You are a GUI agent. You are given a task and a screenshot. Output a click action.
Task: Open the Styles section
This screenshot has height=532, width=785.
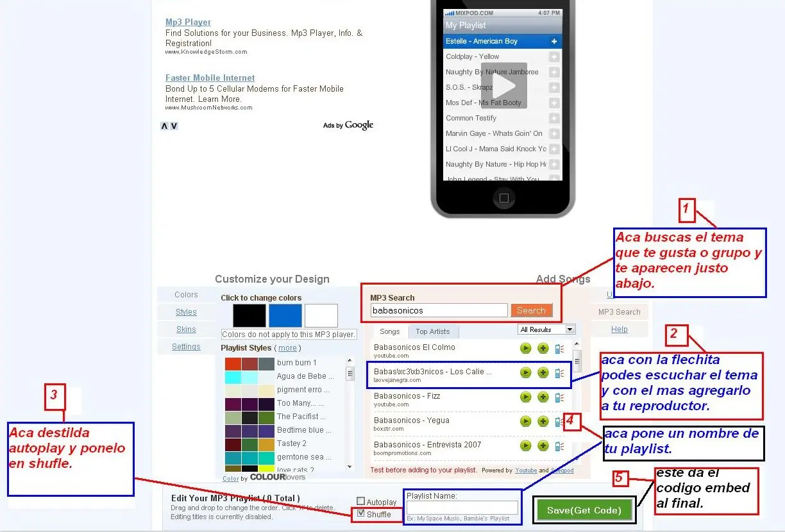(x=186, y=312)
